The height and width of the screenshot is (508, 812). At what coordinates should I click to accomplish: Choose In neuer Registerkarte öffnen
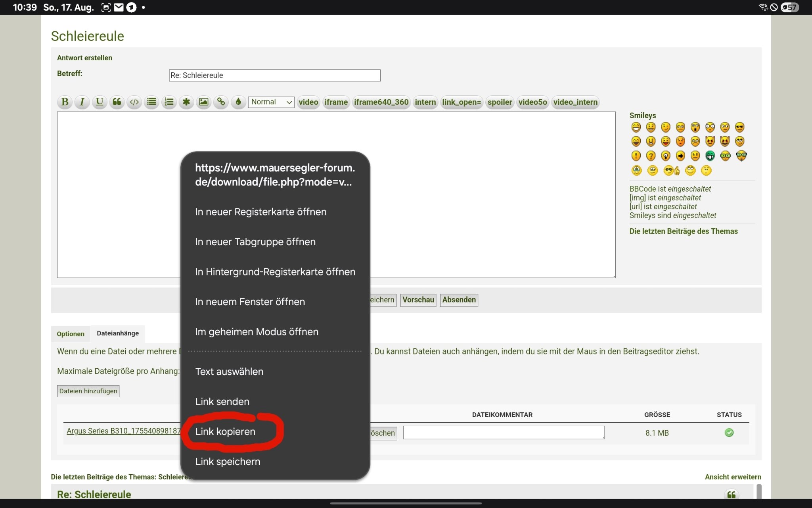click(x=260, y=212)
